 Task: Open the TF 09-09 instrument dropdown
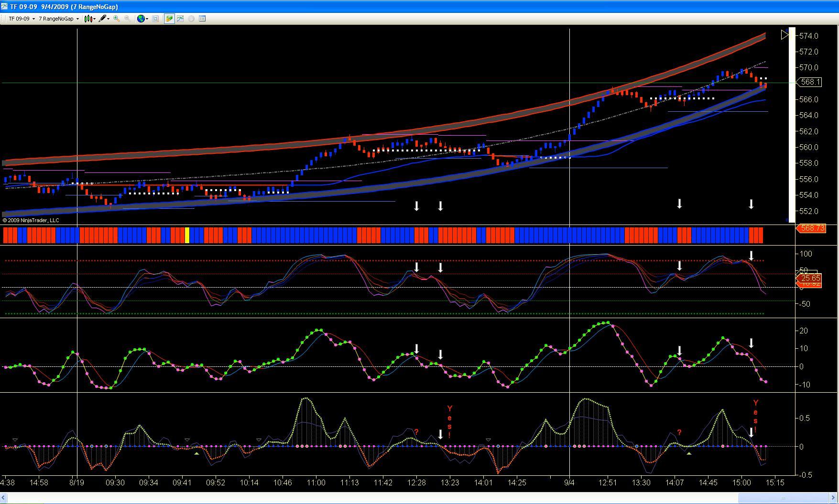[x=22, y=19]
